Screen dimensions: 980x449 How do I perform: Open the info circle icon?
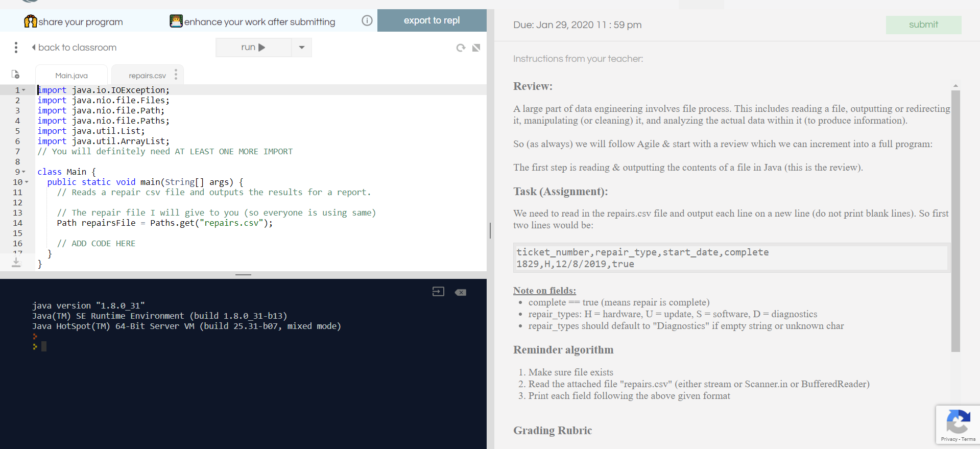point(367,20)
